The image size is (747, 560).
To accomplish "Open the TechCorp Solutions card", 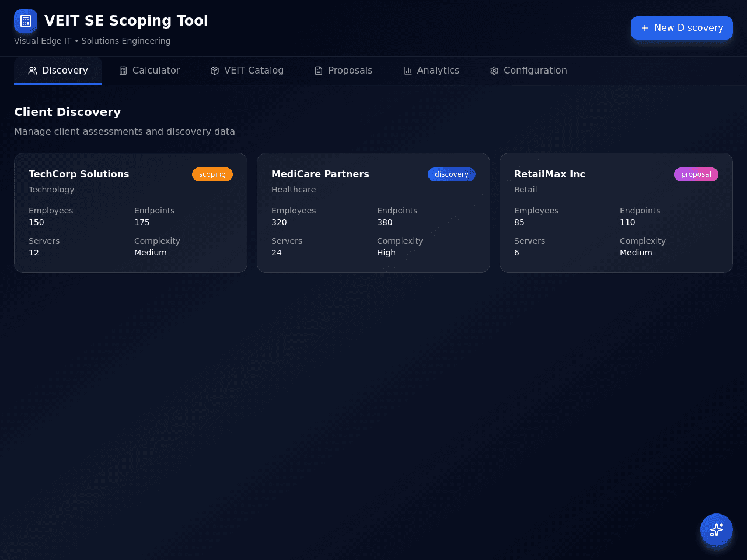I will pos(131,213).
